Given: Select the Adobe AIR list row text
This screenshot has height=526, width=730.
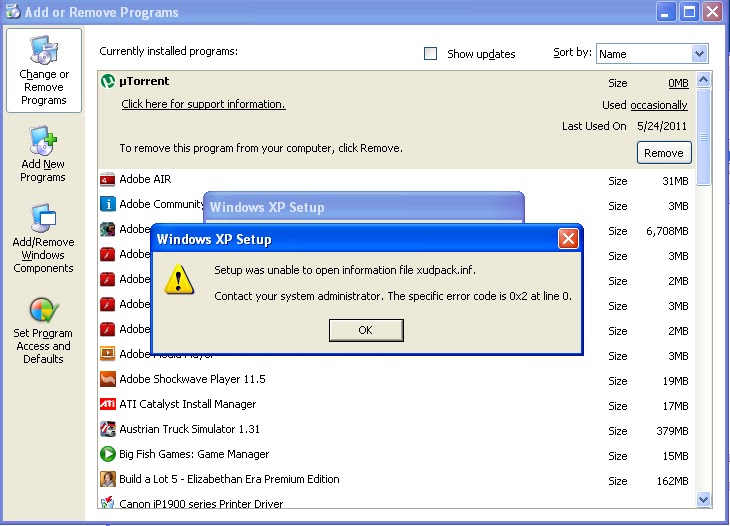Looking at the screenshot, I should tap(145, 179).
